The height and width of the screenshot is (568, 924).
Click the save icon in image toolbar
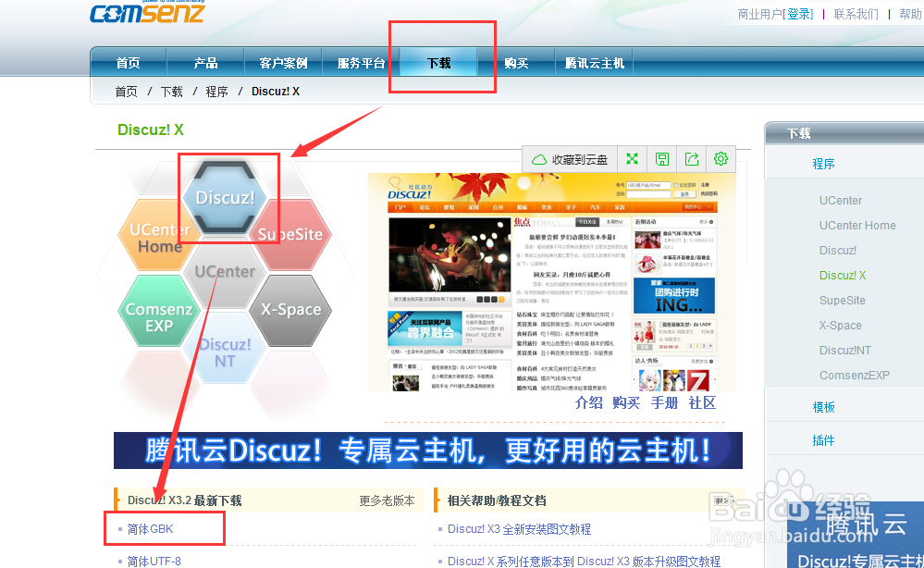(x=661, y=159)
